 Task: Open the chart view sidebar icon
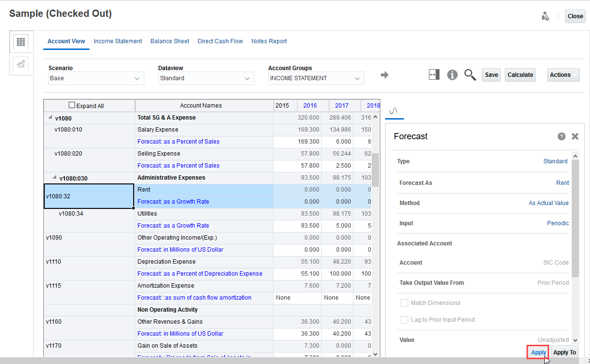pyautogui.click(x=21, y=64)
